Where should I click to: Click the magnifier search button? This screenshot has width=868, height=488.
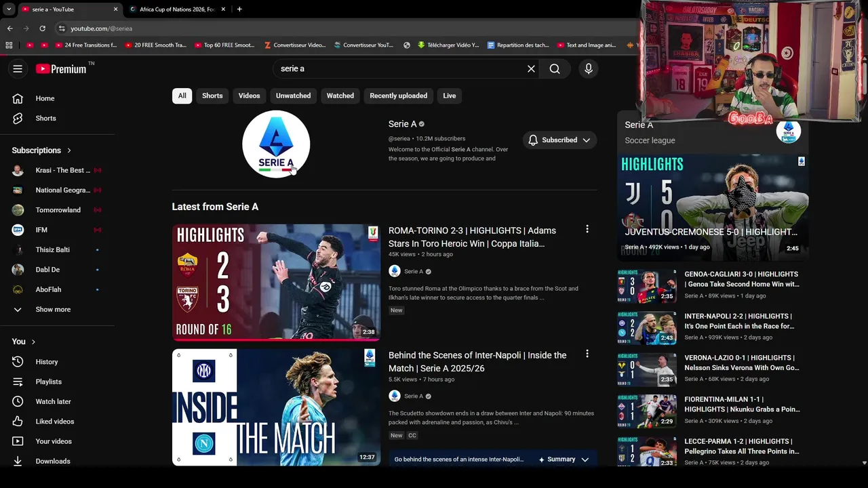point(555,68)
